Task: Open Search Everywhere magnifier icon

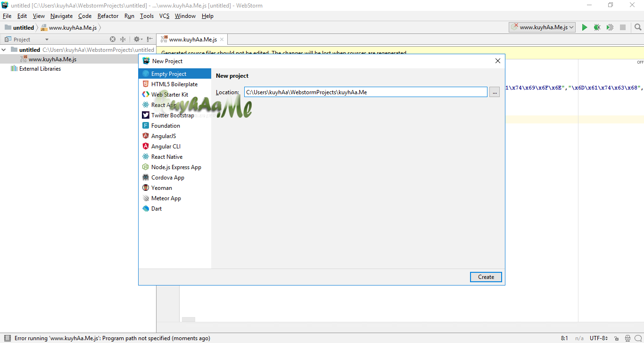Action: (638, 27)
